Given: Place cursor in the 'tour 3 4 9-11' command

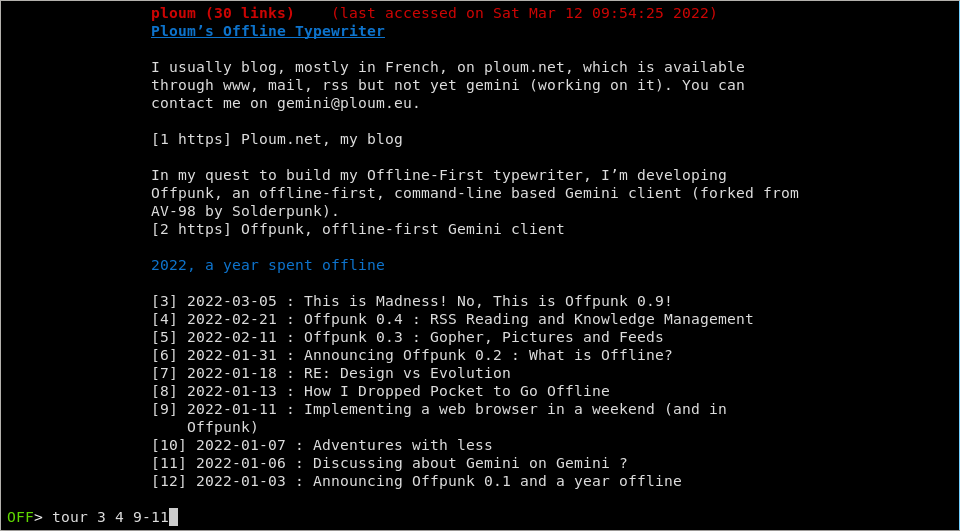Looking at the screenshot, I should click(x=109, y=517).
